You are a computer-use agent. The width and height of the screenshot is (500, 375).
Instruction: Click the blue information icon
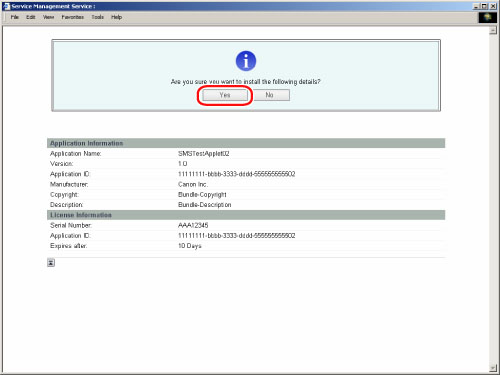246,61
